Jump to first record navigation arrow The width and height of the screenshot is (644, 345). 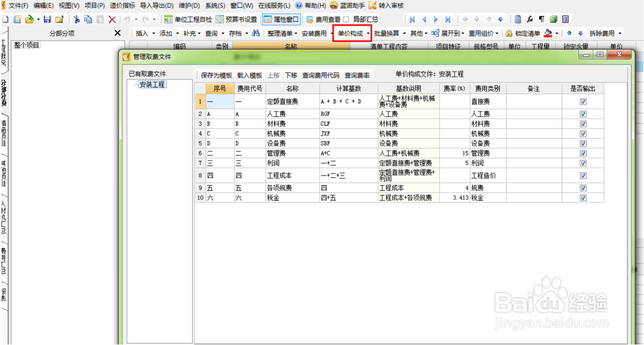point(412,19)
